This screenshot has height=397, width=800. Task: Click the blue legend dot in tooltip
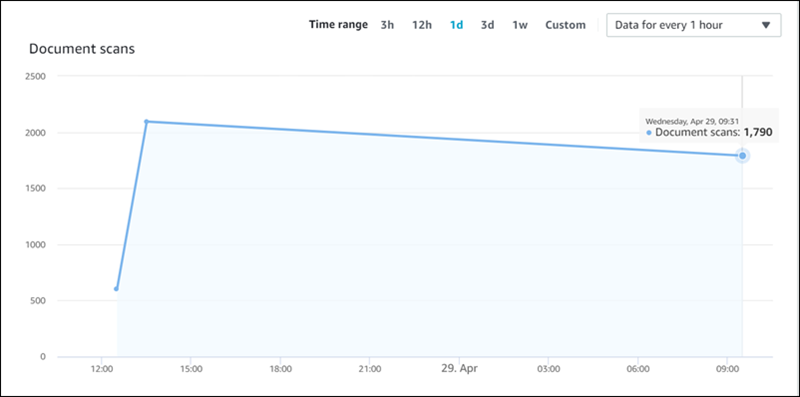tap(649, 133)
